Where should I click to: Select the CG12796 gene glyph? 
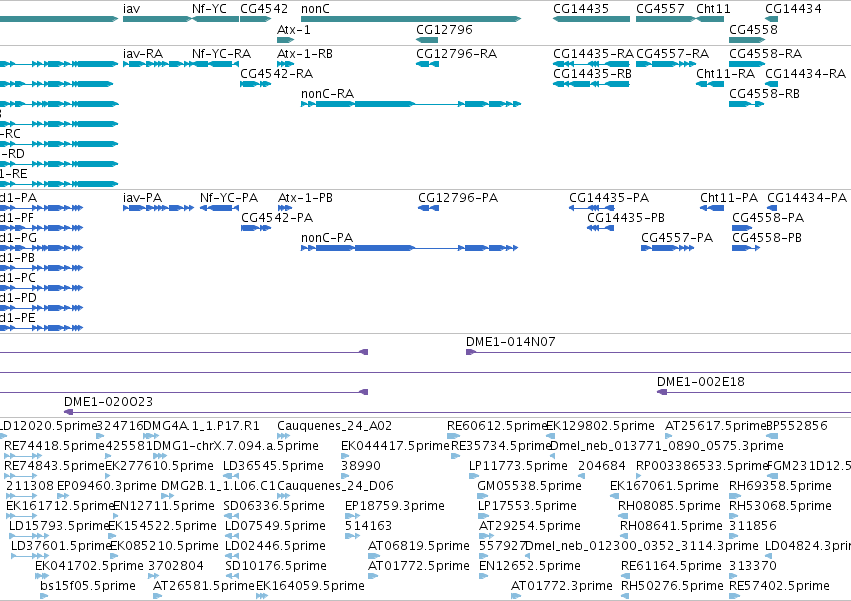(427, 40)
